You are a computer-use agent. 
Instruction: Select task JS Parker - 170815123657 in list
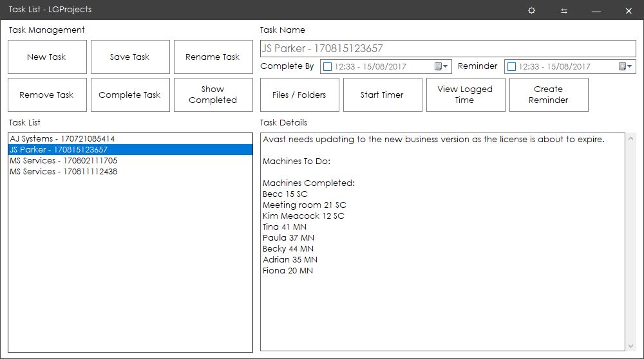click(130, 150)
